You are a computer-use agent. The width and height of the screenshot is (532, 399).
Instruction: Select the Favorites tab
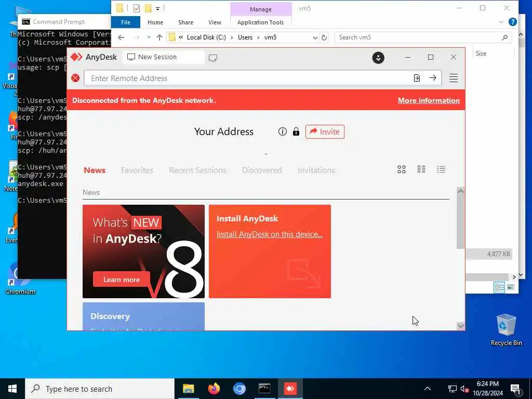tap(137, 170)
